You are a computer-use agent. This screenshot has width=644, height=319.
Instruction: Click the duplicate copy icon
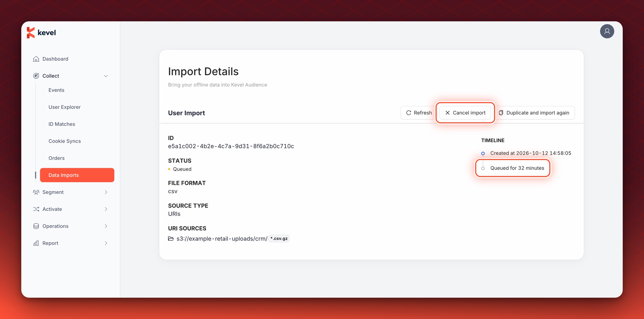click(501, 113)
